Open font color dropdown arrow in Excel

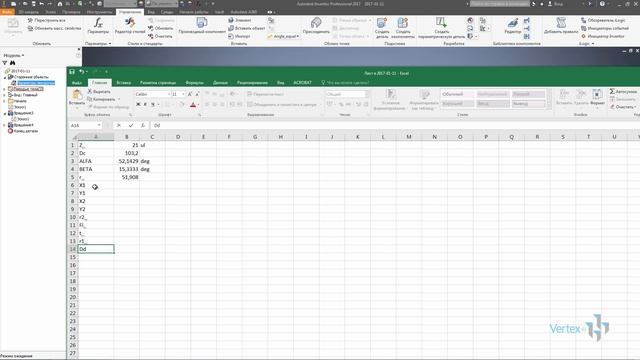198,105
